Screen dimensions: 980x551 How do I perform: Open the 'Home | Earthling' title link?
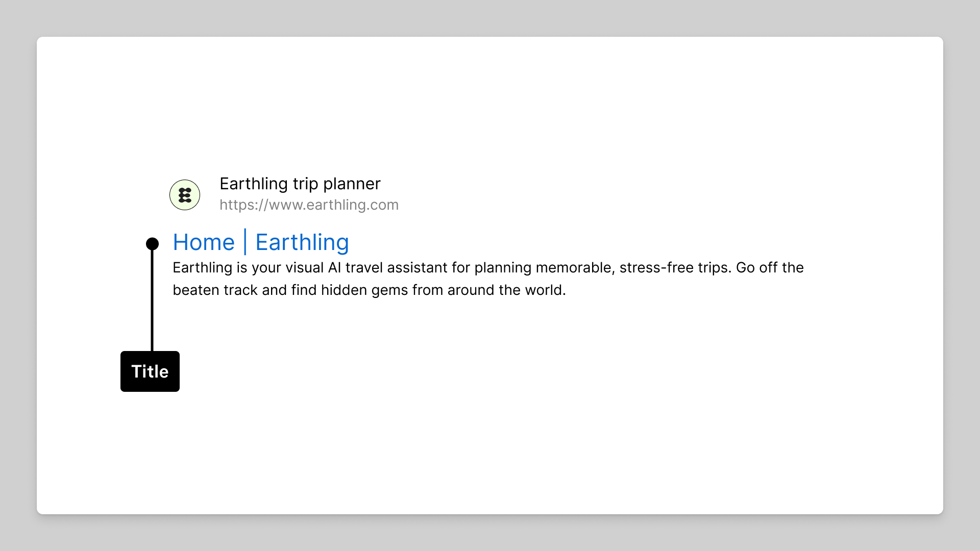click(261, 242)
